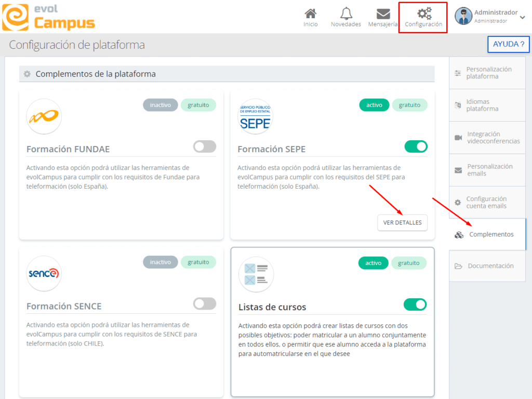Viewport: 532px width, 399px height.
Task: Enable the Formación FUNDAE toggle
Action: click(205, 147)
